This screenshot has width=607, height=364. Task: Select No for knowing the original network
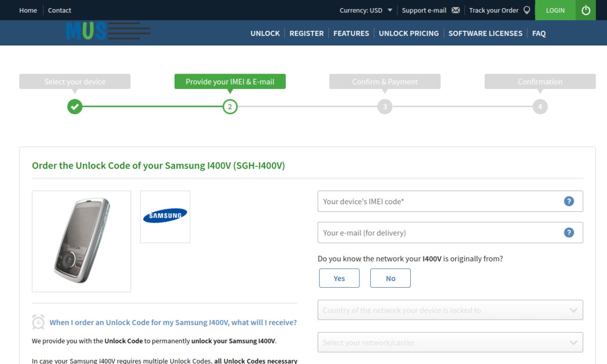click(x=390, y=278)
